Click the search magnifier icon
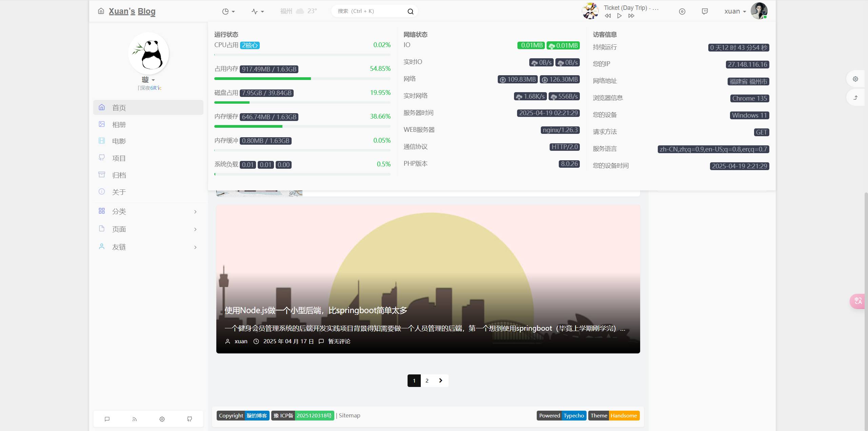Screen dimensions: 868x431 410,12
